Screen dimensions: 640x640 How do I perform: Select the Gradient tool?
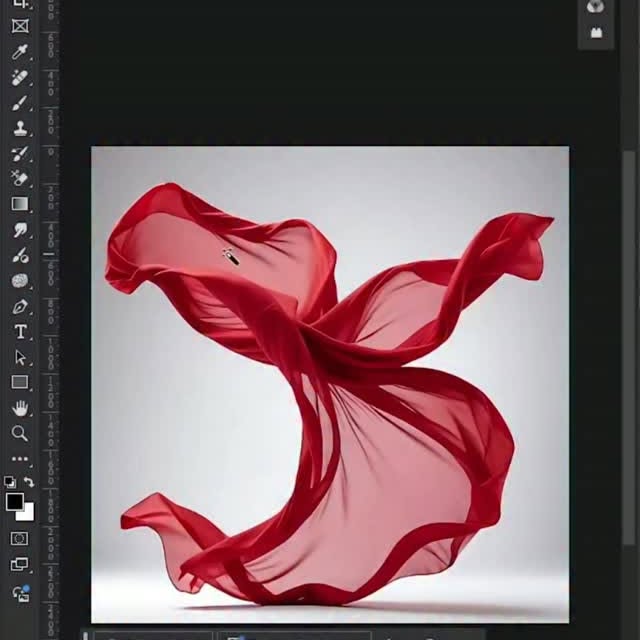tap(20, 204)
